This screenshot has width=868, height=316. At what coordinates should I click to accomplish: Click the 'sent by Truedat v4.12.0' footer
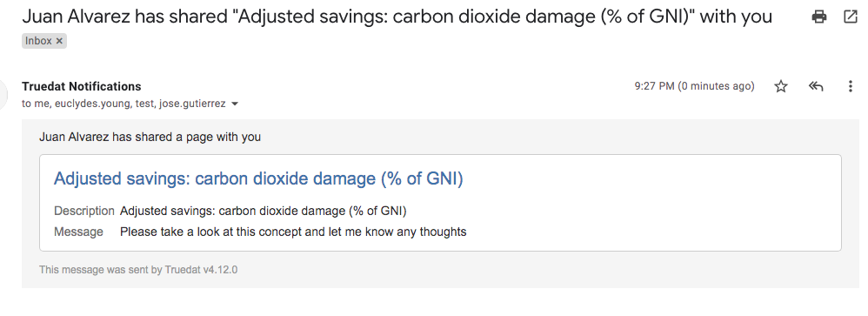138,270
